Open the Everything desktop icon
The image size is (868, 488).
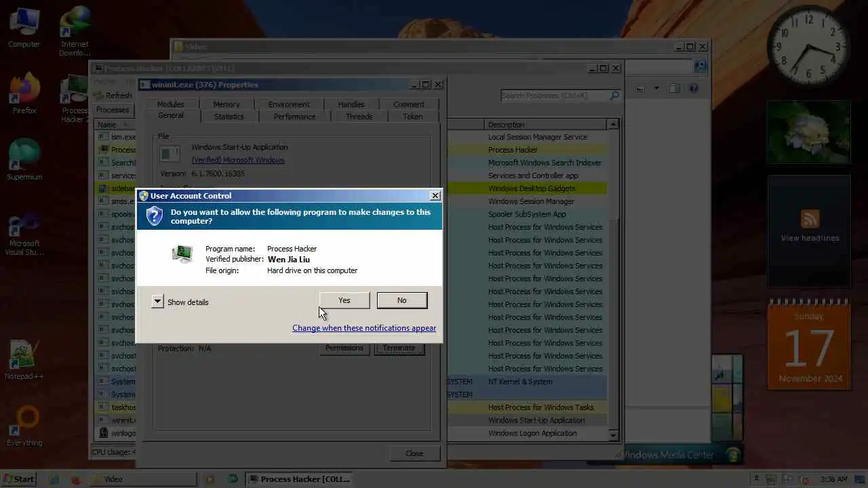[24, 426]
